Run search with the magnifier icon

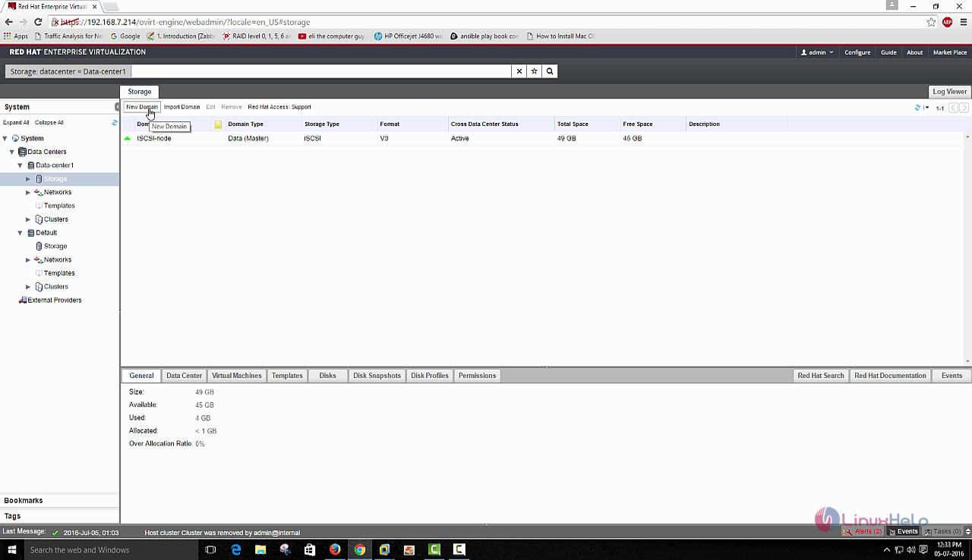(x=550, y=71)
